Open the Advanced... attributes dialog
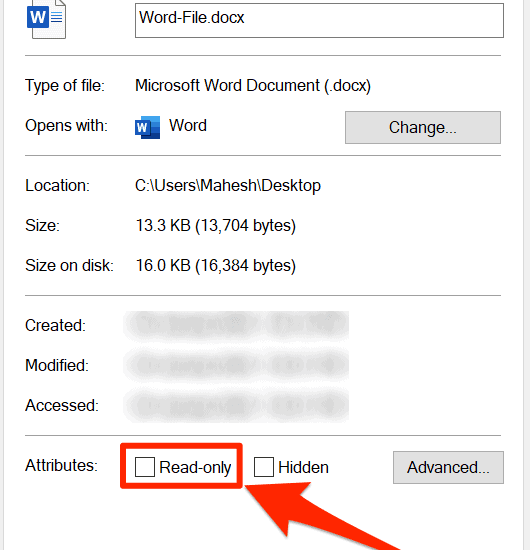The image size is (530, 550). tap(448, 468)
